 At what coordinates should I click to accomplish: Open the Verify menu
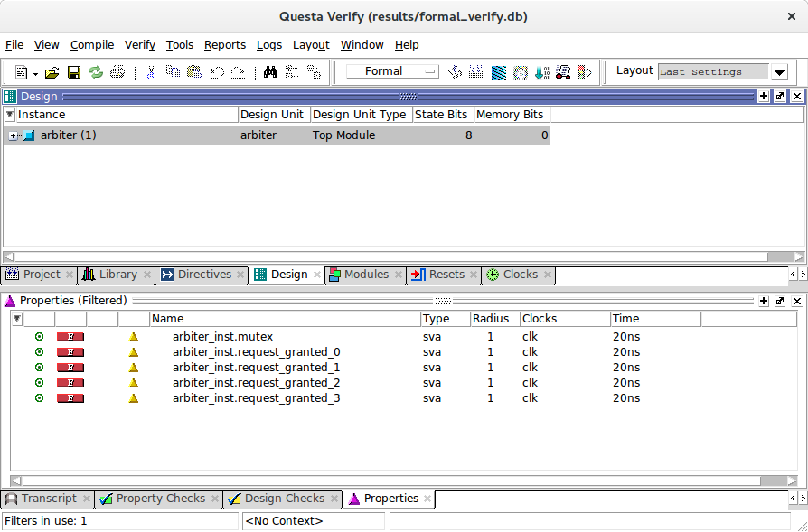(x=139, y=44)
